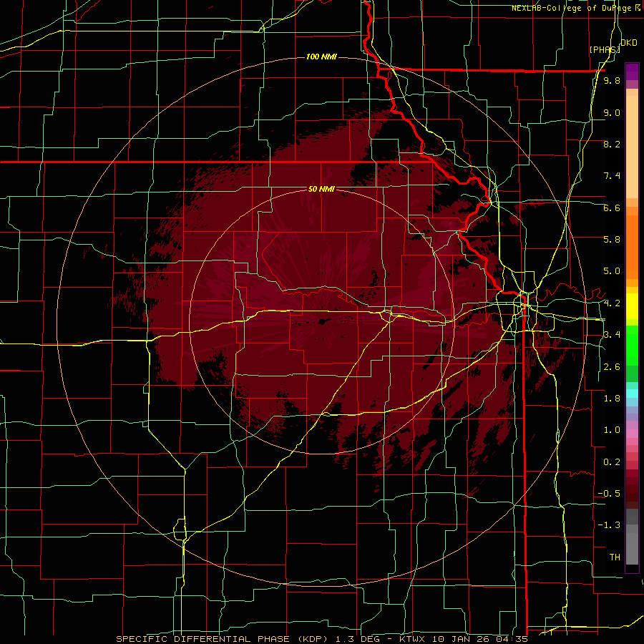The height and width of the screenshot is (644, 644).
Task: Click the -0.5 color scale value
Action: click(609, 494)
